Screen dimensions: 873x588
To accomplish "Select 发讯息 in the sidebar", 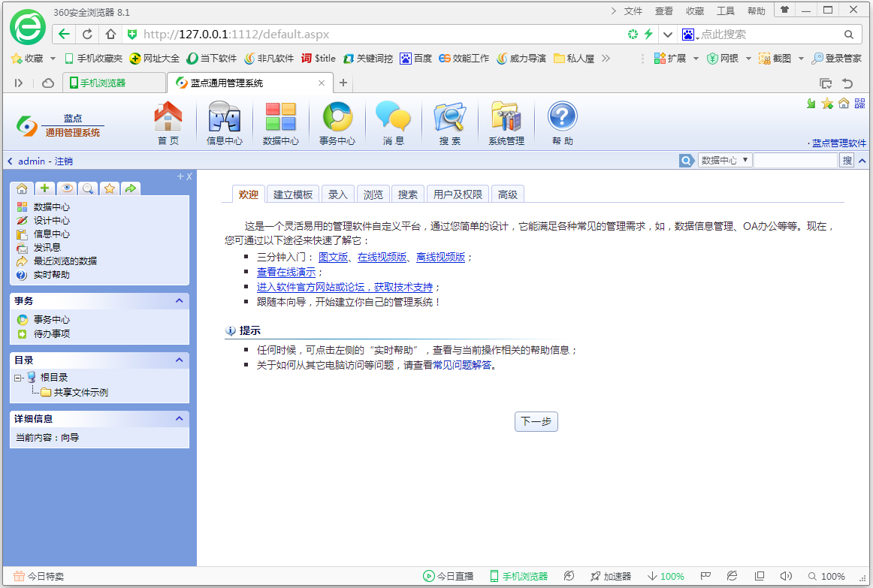I will point(47,247).
